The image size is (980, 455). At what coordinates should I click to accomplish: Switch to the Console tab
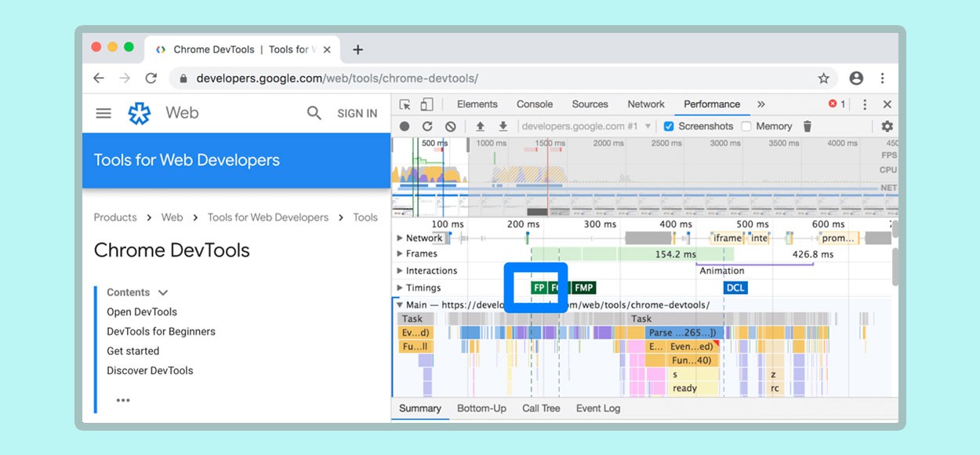tap(535, 104)
